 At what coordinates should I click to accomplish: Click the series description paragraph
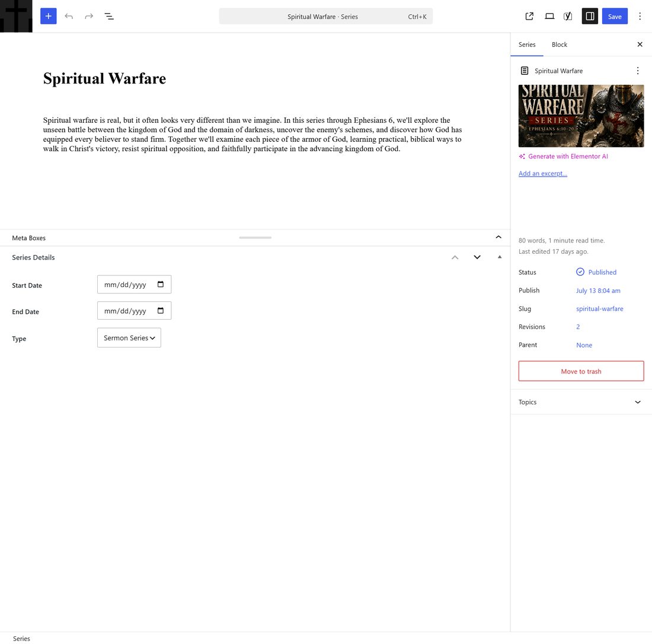(253, 135)
